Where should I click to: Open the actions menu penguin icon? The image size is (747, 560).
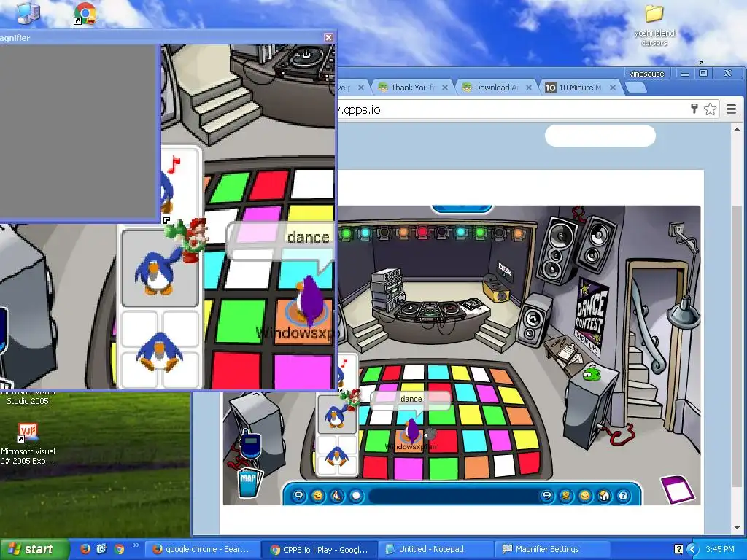(x=336, y=496)
